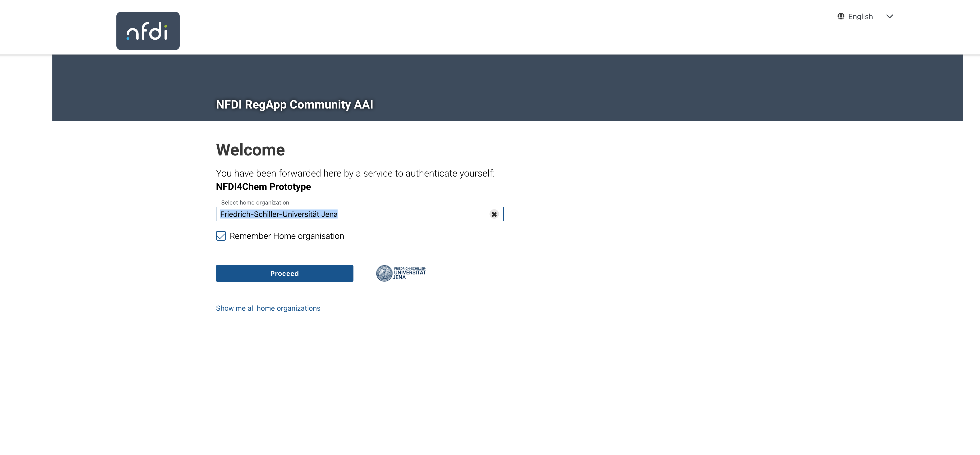Image resolution: width=980 pixels, height=455 pixels.
Task: Click the nfdi logo
Action: click(x=148, y=31)
